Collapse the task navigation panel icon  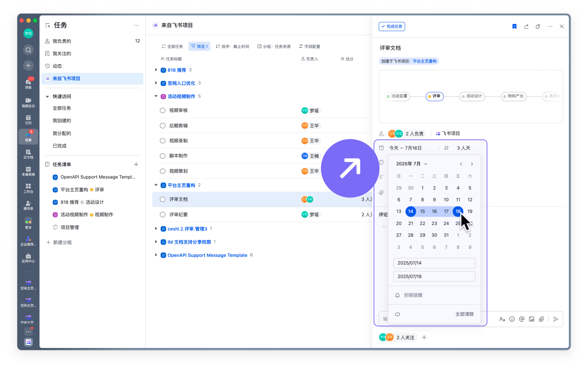[x=47, y=25]
